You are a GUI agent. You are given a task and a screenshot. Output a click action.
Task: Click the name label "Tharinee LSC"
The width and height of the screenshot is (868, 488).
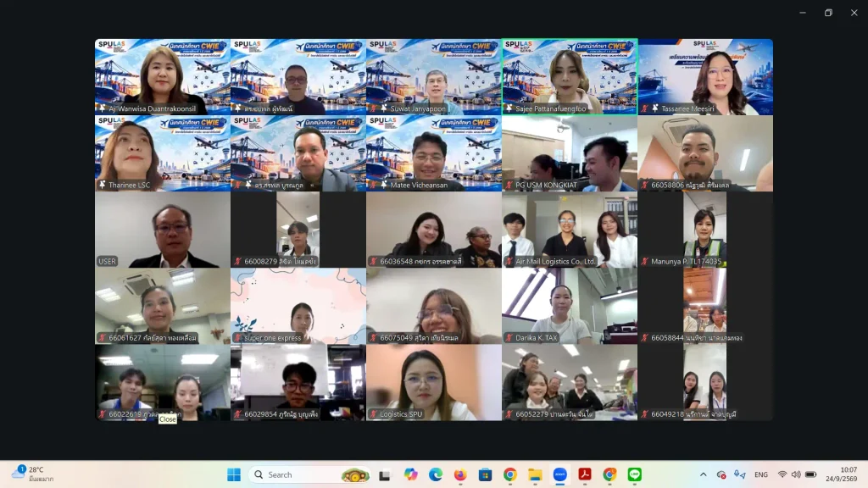pyautogui.click(x=130, y=186)
